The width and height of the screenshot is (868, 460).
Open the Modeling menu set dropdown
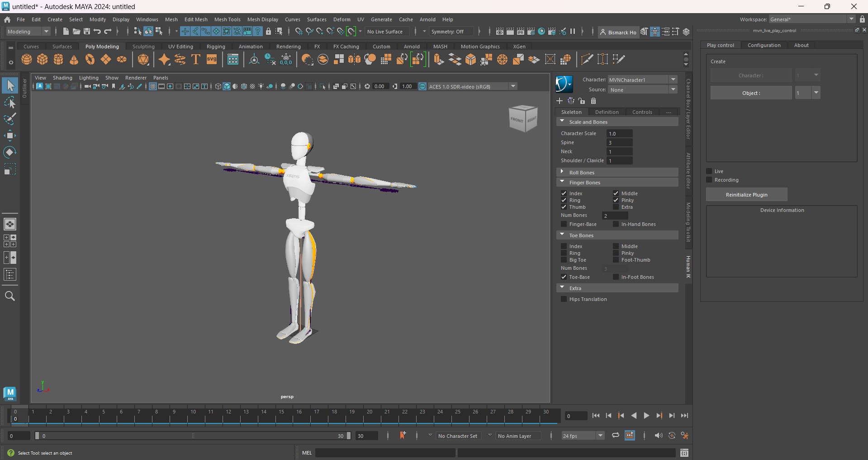pos(28,32)
